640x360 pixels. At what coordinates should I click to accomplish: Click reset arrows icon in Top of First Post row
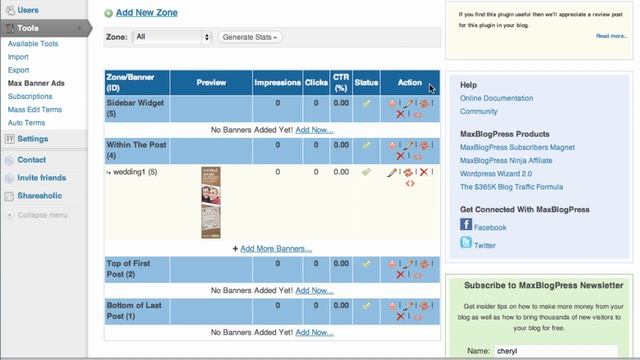(424, 264)
